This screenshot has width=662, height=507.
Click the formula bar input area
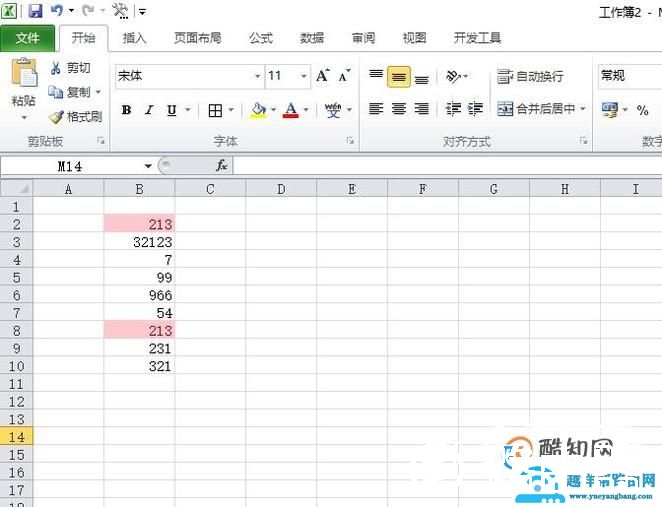[448, 165]
